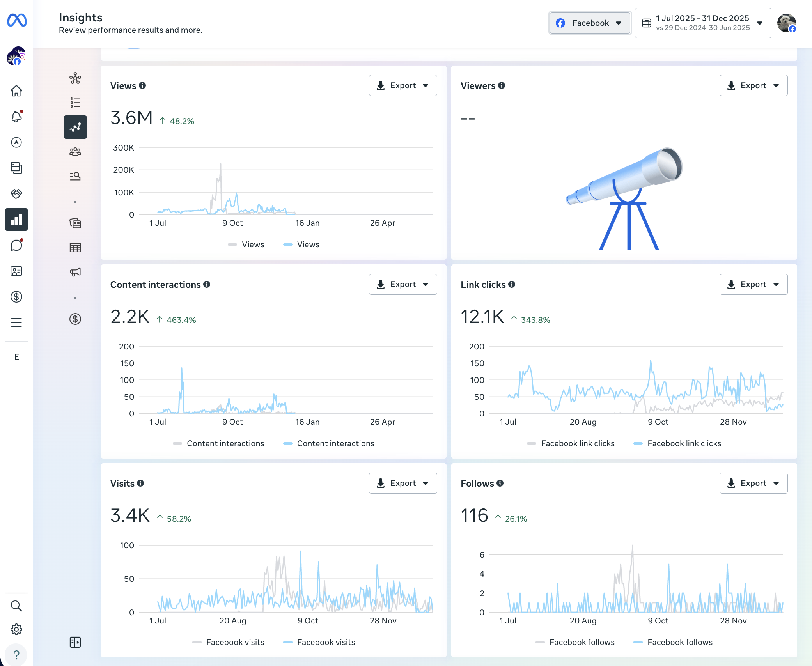Open the Inbox chat bubble icon
Viewport: 812px width, 666px height.
click(16, 245)
